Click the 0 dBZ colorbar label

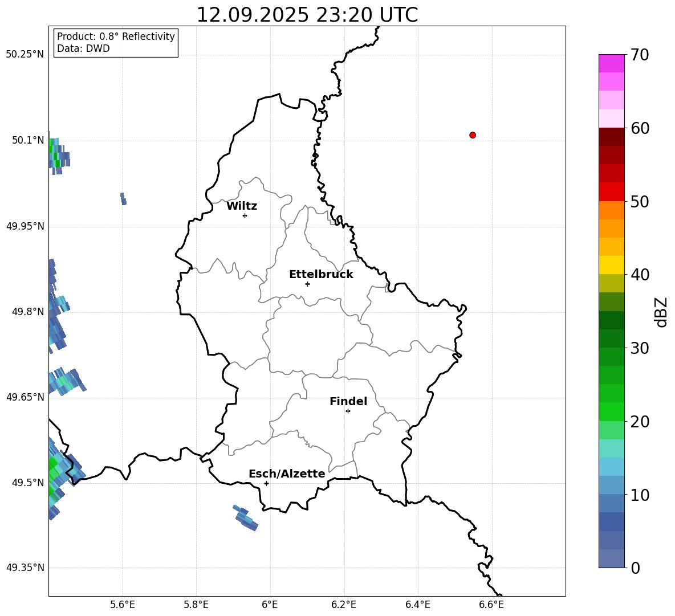tap(636, 568)
